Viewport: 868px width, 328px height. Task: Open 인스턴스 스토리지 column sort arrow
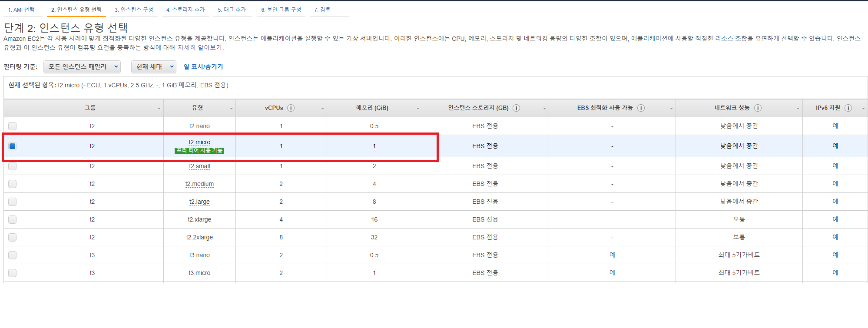click(x=544, y=109)
